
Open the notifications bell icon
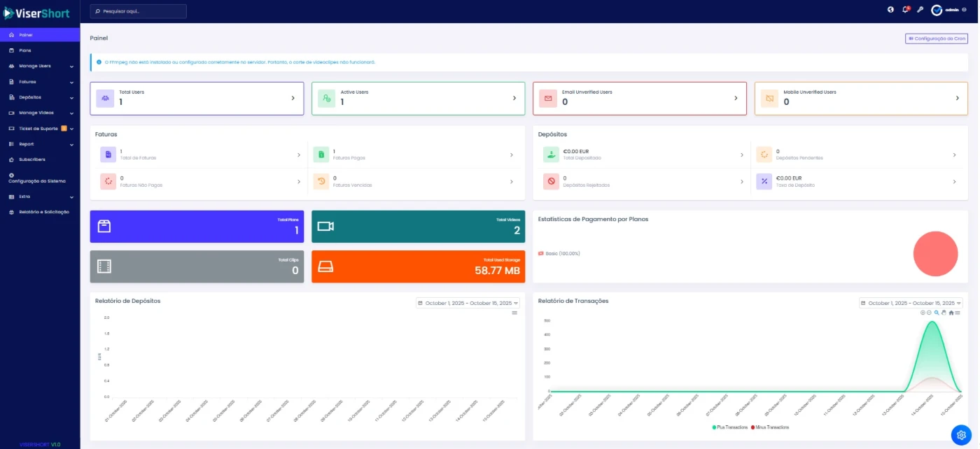click(x=905, y=10)
